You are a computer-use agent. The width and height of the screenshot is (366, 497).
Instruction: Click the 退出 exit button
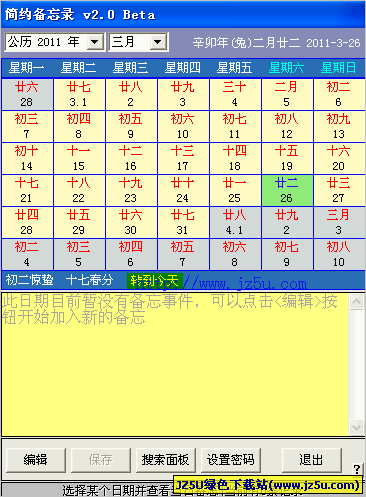pos(312,460)
